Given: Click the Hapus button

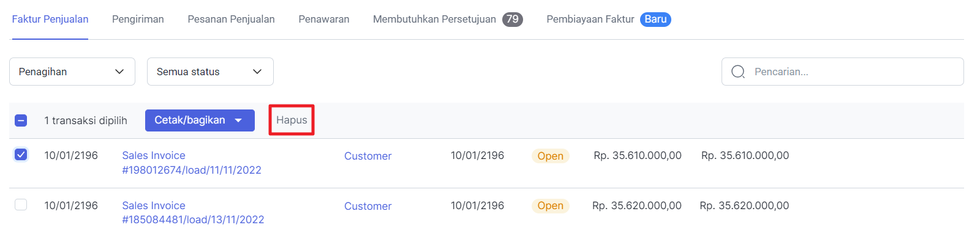Looking at the screenshot, I should coord(292,120).
